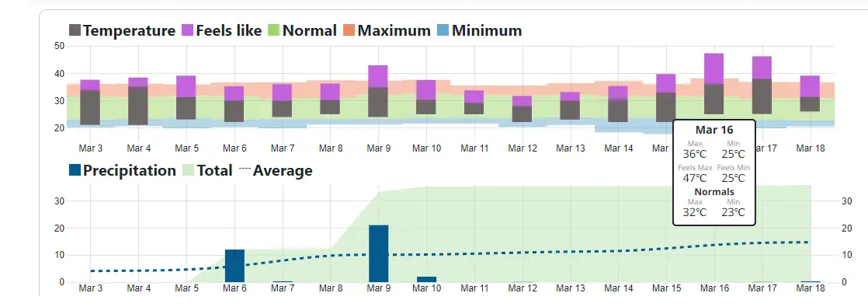868x307 pixels.
Task: Click the 50 label on temperature axis
Action: (x=59, y=46)
